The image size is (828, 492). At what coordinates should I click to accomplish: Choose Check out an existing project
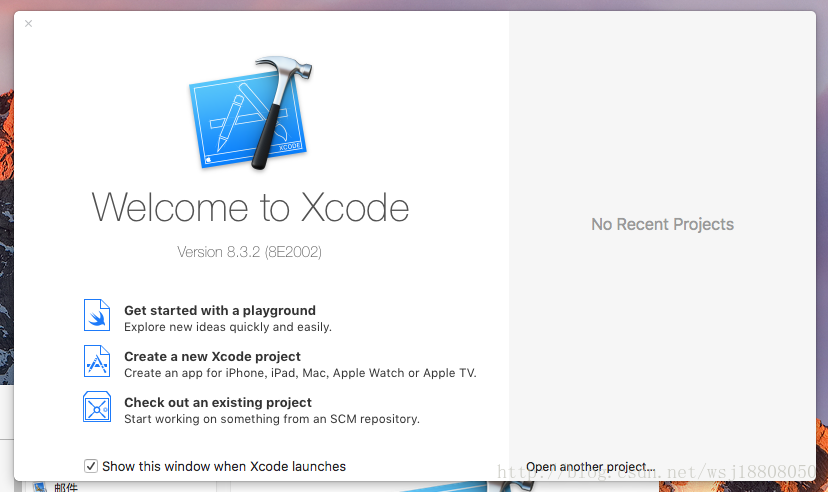[x=218, y=402]
